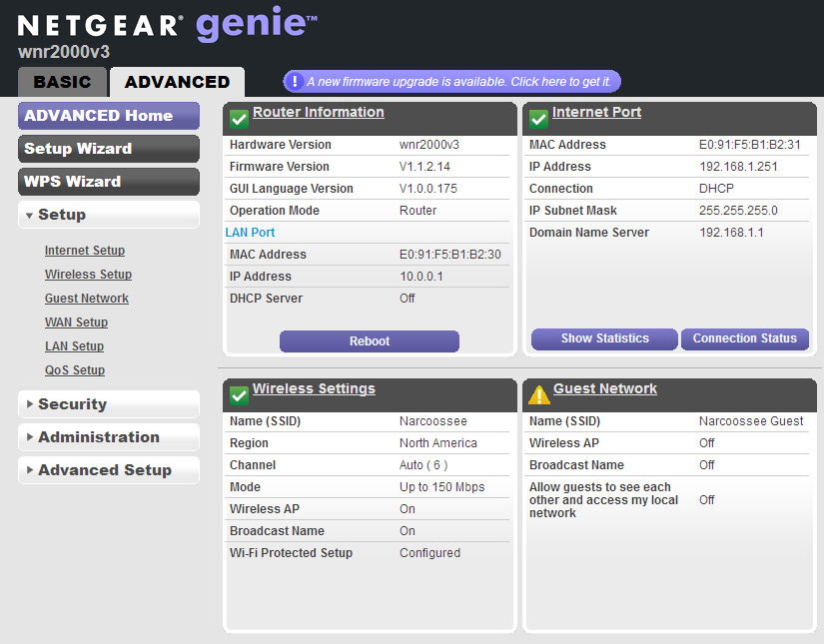
Task: Click the Allow guests to see each other label
Action: tap(604, 500)
